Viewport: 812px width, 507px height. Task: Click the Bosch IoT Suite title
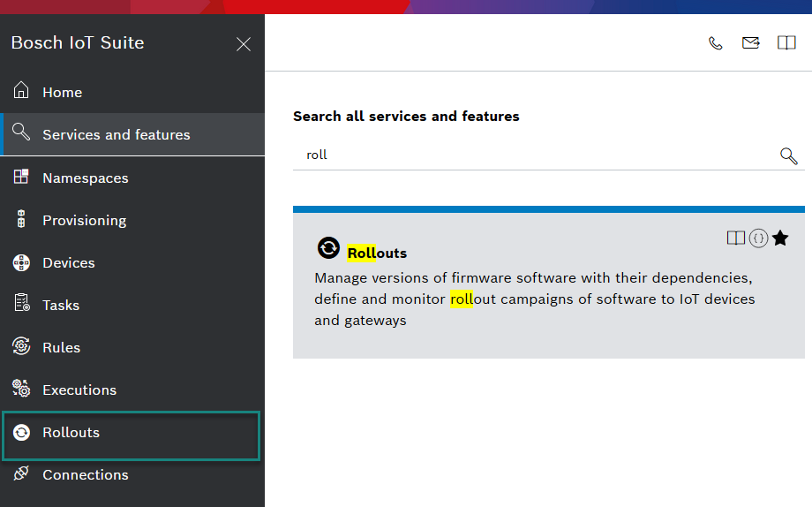[x=78, y=42]
